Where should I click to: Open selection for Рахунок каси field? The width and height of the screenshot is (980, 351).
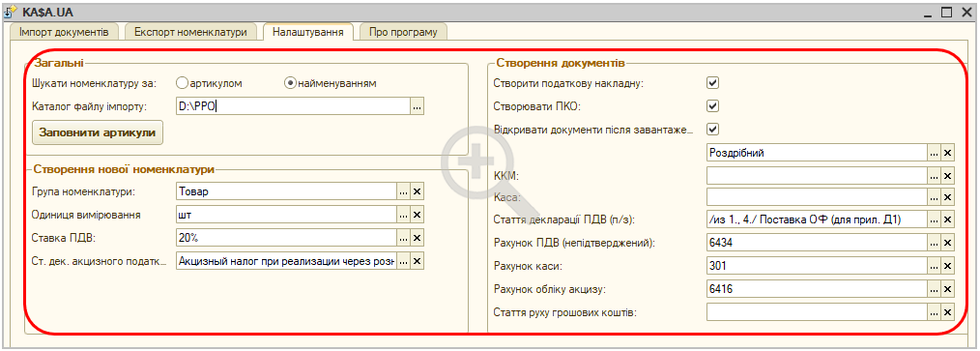[934, 266]
